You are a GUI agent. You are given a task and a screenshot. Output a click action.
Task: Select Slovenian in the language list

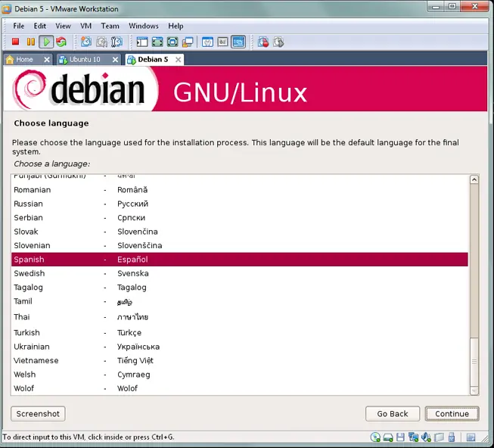[240, 245]
